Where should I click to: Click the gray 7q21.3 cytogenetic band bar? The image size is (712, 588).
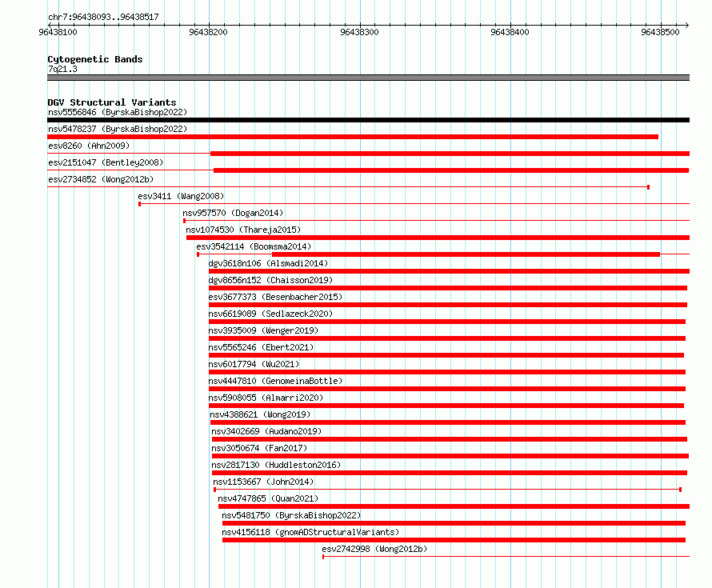[368, 78]
